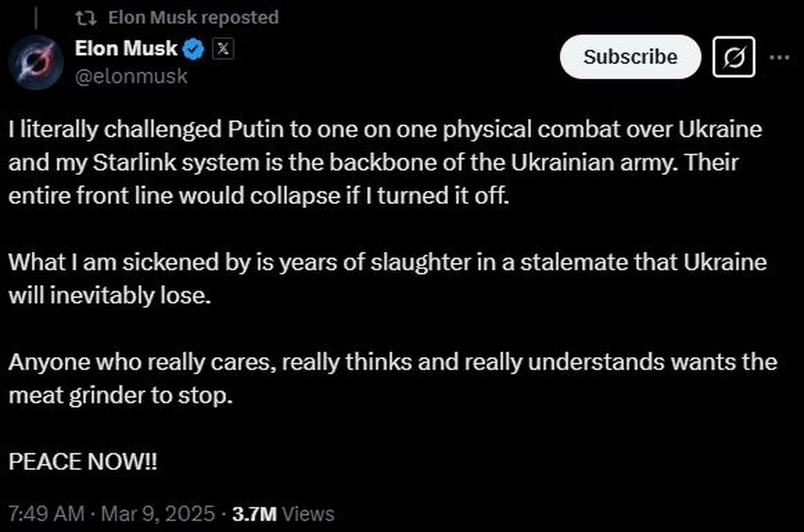The width and height of the screenshot is (804, 532).
Task: Click the "Views" label
Action: 308,514
